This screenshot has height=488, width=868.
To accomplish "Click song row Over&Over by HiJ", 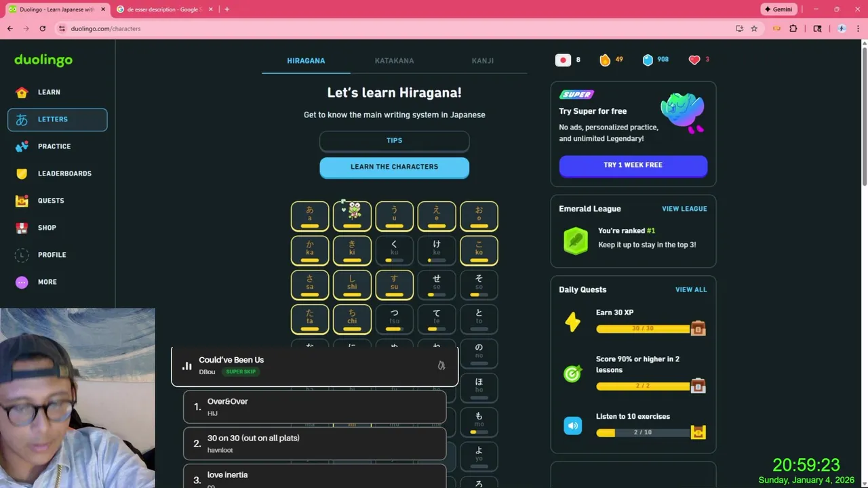I will click(x=315, y=407).
